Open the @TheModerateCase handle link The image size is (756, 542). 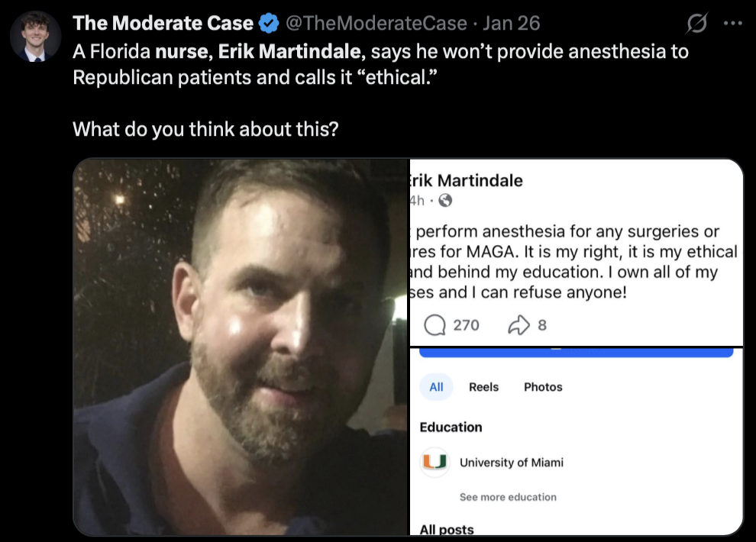pos(376,23)
